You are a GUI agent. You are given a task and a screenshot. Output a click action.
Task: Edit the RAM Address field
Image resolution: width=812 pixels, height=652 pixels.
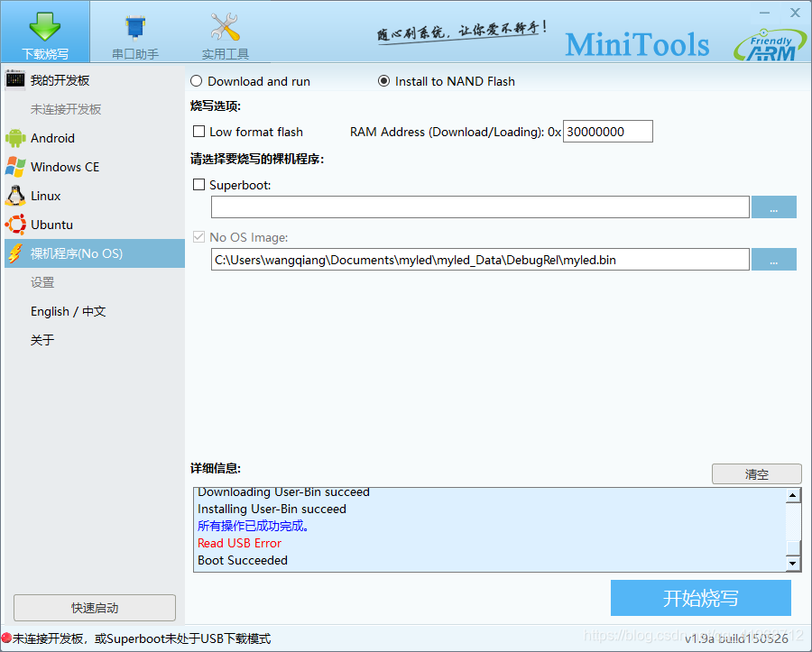pyautogui.click(x=608, y=132)
